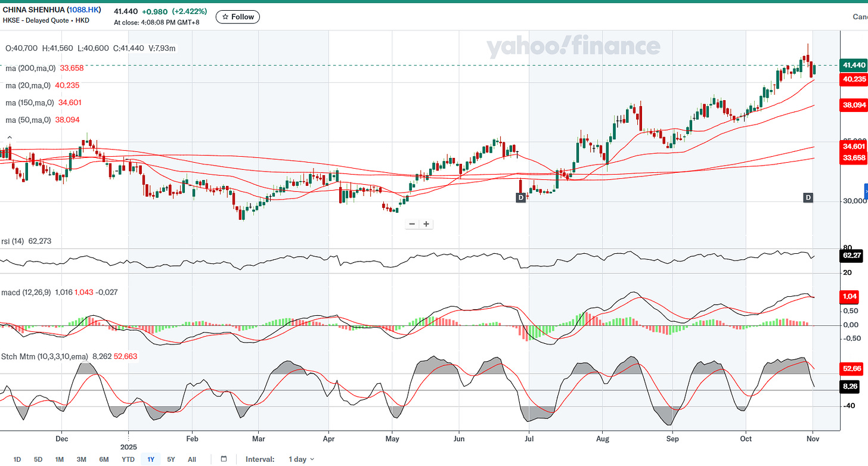Select the 1Y range tab

[151, 459]
